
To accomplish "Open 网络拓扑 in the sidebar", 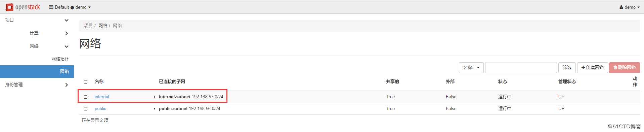I will click(x=60, y=59).
